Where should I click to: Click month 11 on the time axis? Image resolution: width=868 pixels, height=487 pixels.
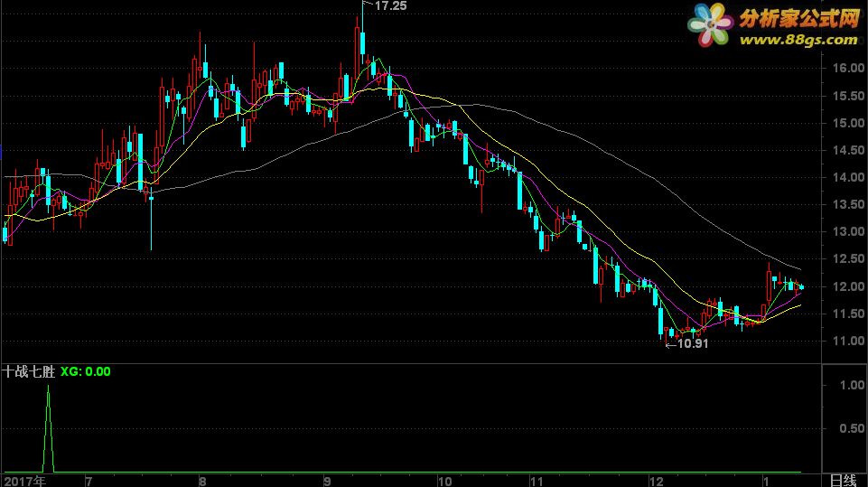click(537, 481)
